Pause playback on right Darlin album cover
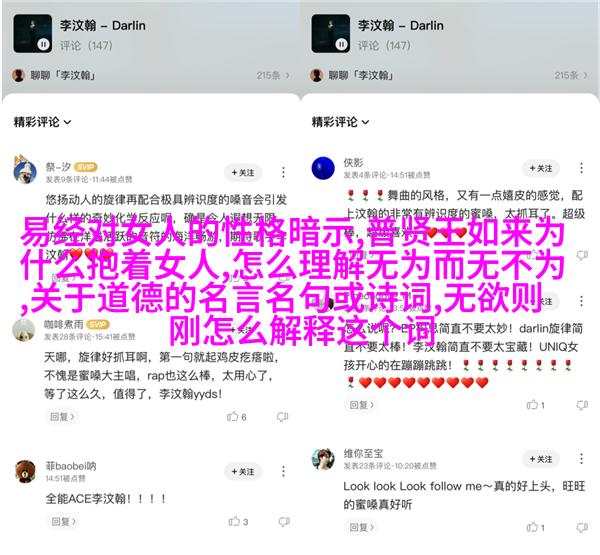This screenshot has width=600, height=555. tap(341, 45)
